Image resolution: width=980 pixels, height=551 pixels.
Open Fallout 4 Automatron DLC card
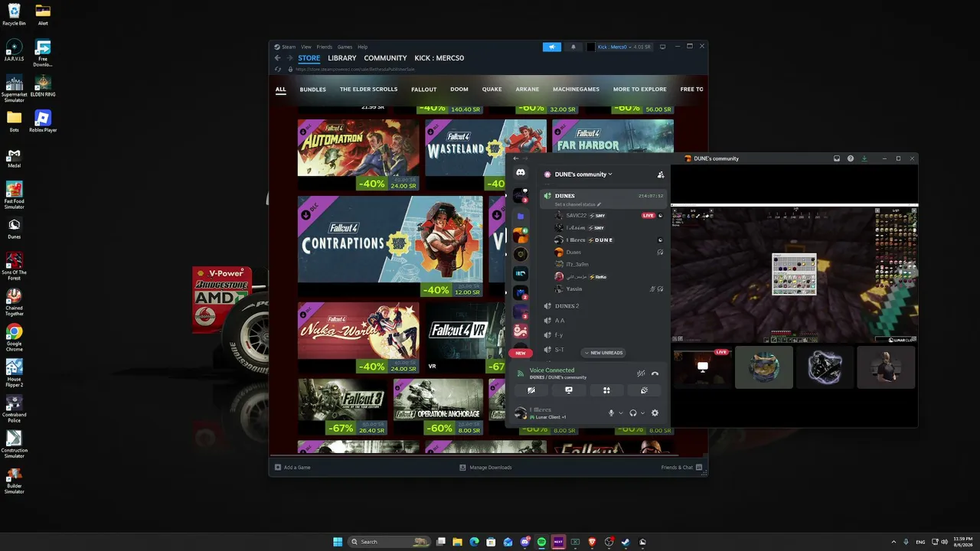pyautogui.click(x=358, y=155)
